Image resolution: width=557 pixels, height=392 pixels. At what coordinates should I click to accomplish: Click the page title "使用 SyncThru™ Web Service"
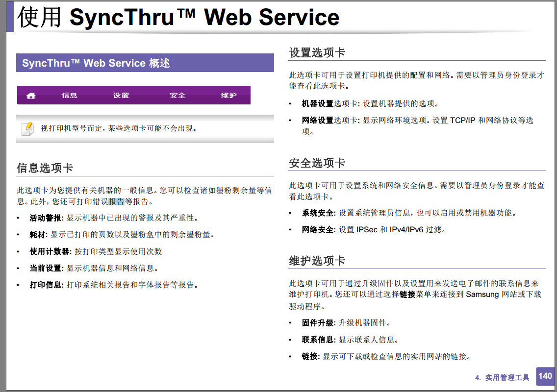click(x=178, y=17)
